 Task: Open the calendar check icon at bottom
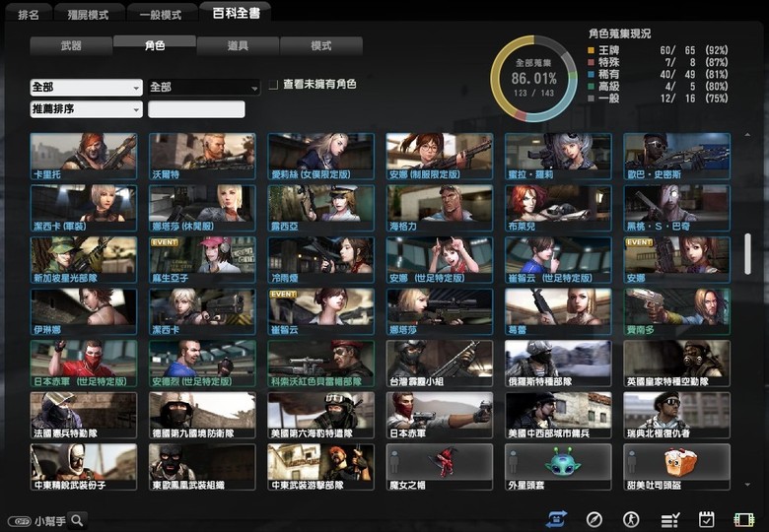point(706,518)
